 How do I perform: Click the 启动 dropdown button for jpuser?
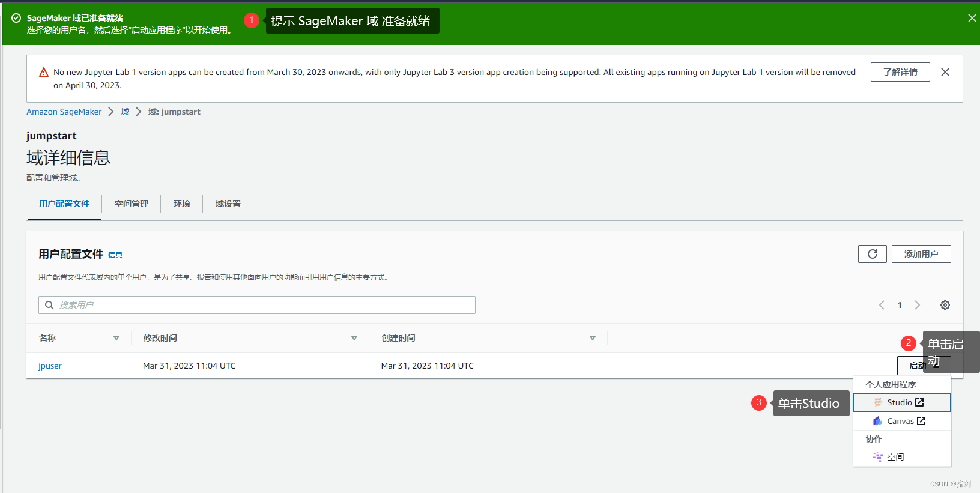(x=924, y=366)
